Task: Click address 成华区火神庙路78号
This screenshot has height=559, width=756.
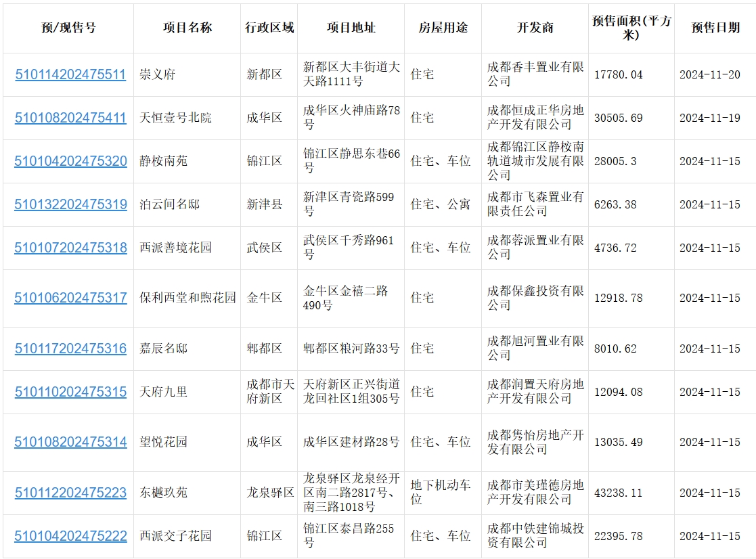Action: [x=351, y=118]
